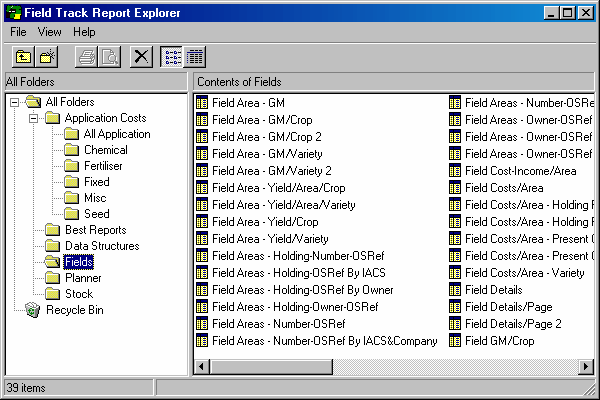Screen dimensions: 600x400
Task: Click the Field Area - GM/Crop 2 report icon
Action: (202, 137)
